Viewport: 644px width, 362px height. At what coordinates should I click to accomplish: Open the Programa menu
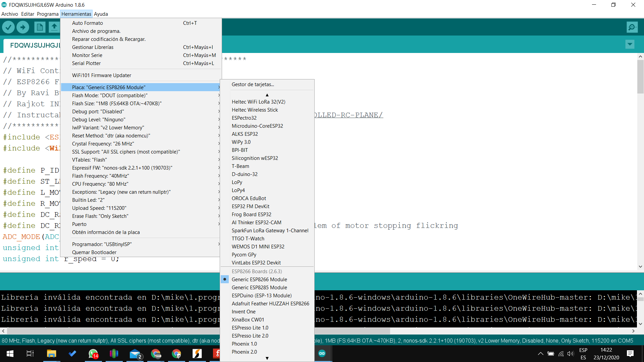tap(47, 14)
